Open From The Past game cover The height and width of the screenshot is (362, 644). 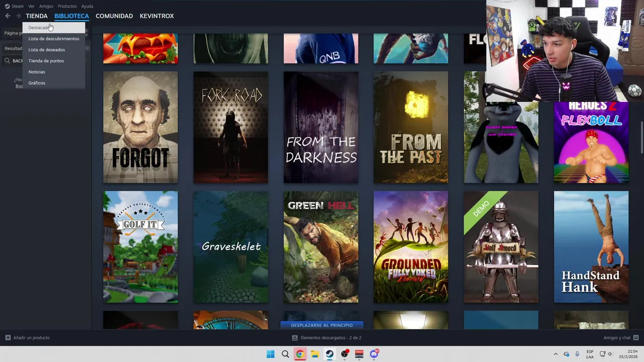point(411,127)
